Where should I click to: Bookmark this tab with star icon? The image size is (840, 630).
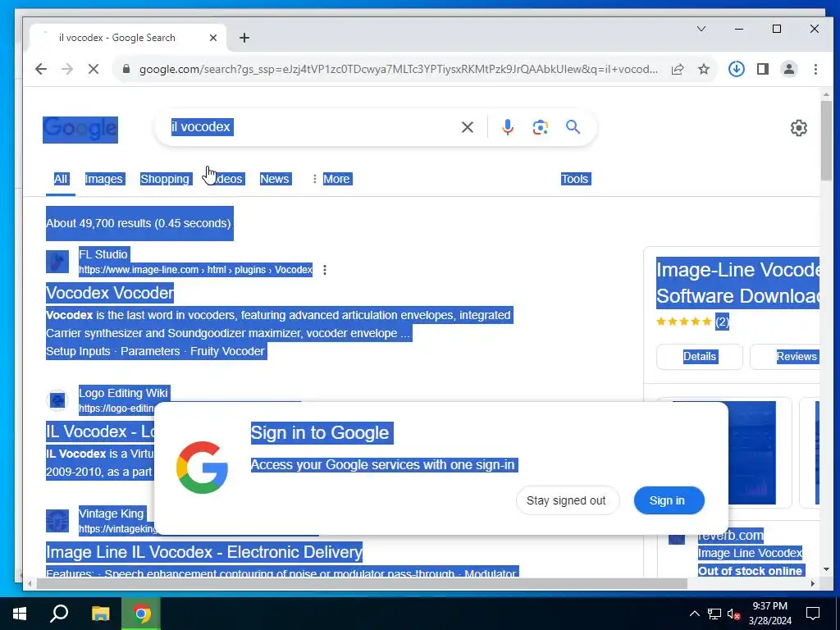704,69
